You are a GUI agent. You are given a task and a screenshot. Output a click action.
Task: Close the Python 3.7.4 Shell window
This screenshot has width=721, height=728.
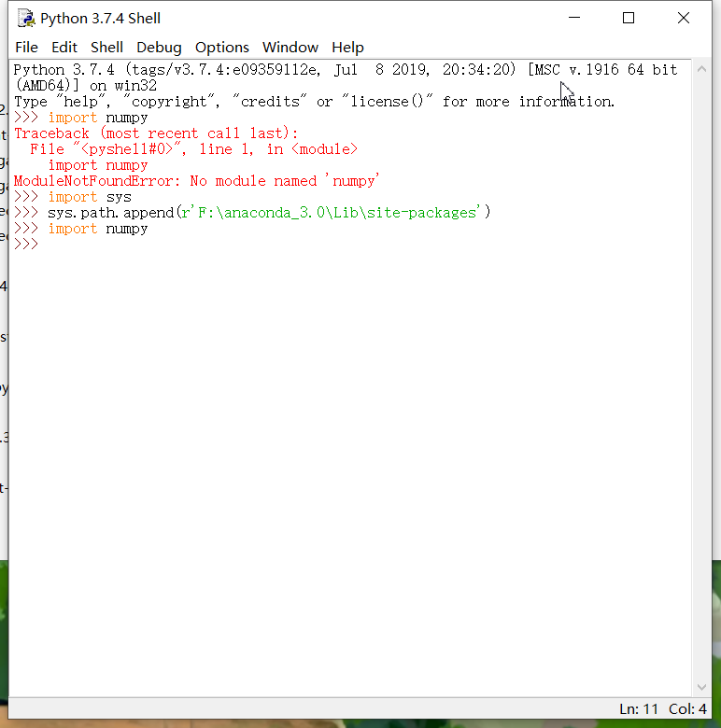coord(684,18)
